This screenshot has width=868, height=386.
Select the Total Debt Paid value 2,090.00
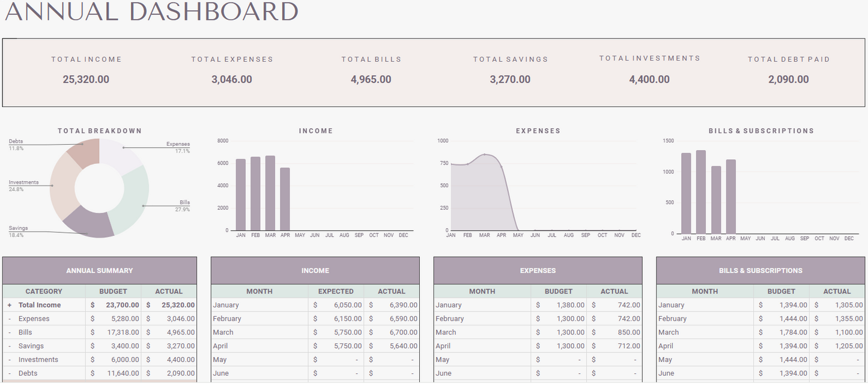[789, 79]
